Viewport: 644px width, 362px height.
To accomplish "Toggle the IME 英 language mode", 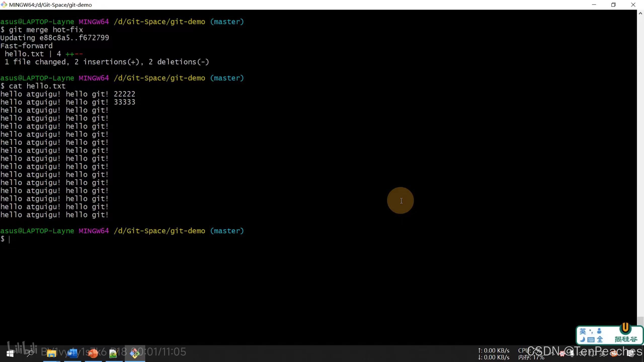I will (x=583, y=331).
